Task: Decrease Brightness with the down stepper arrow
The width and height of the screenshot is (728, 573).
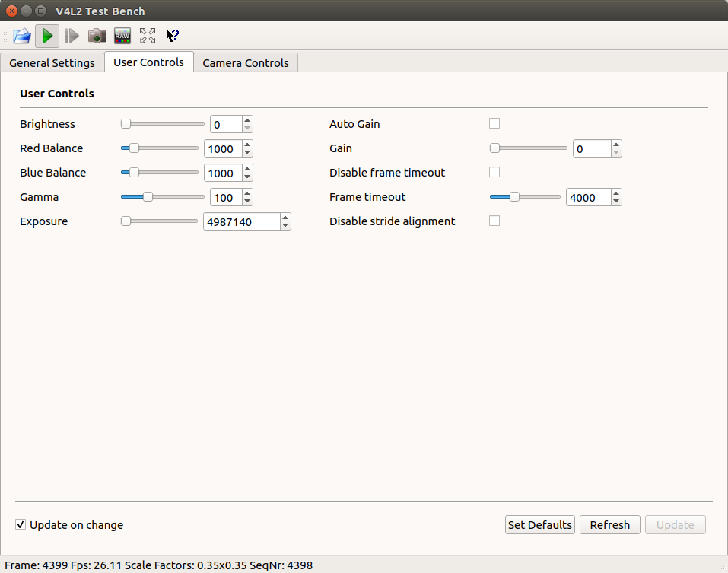Action: click(247, 129)
